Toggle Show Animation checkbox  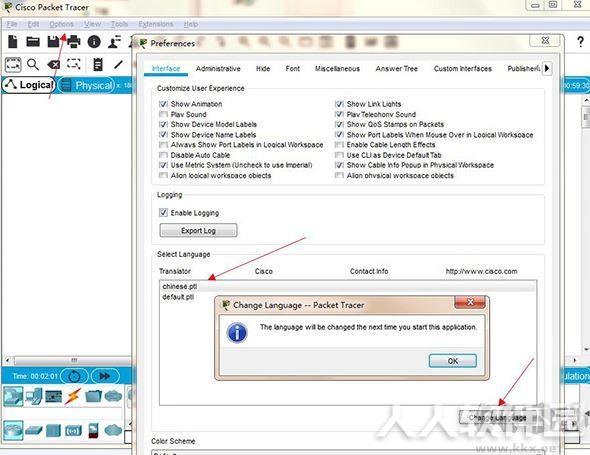163,104
